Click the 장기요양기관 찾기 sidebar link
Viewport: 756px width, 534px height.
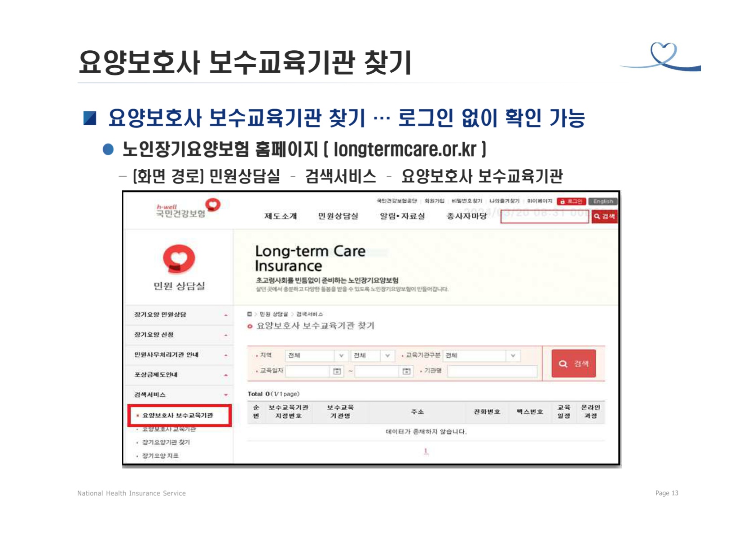point(166,442)
